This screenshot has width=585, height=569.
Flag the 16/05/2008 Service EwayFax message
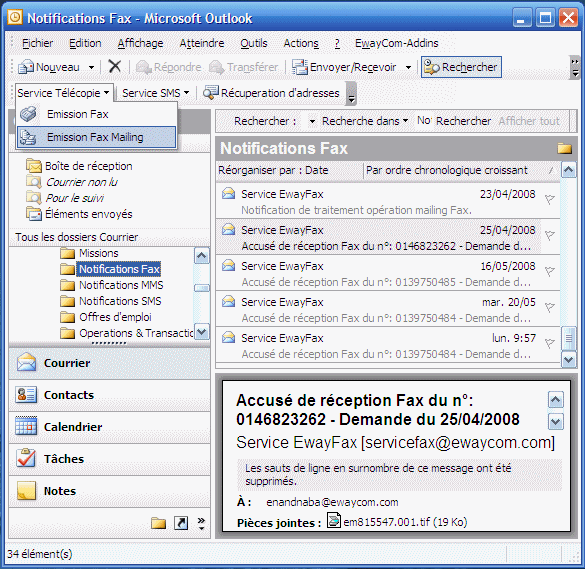pos(549,271)
